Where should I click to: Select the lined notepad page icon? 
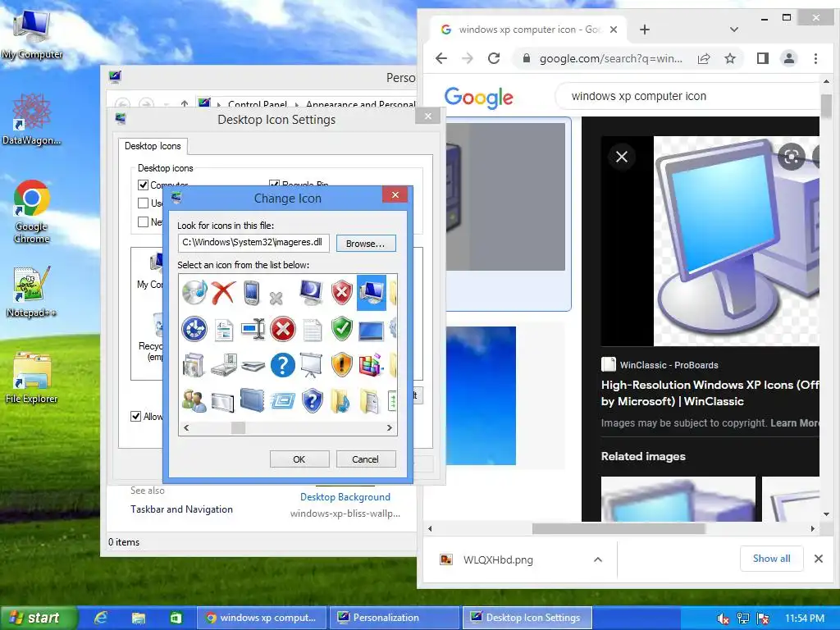(313, 330)
